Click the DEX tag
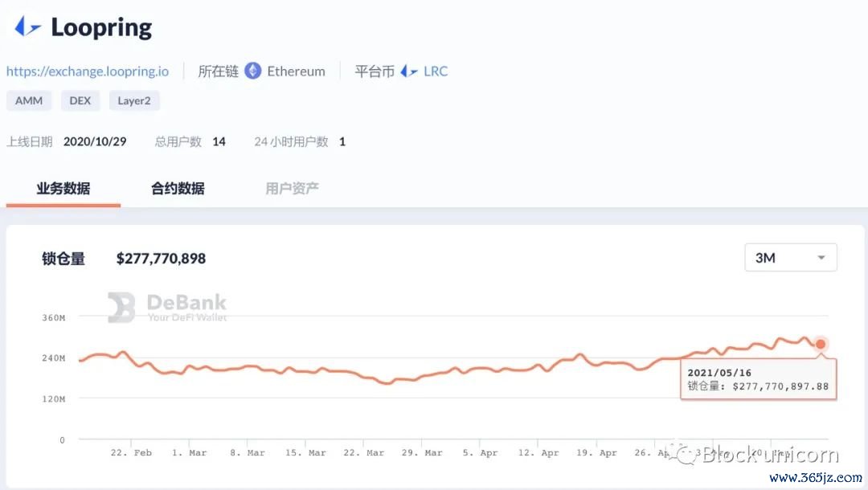The image size is (868, 490). click(x=80, y=100)
